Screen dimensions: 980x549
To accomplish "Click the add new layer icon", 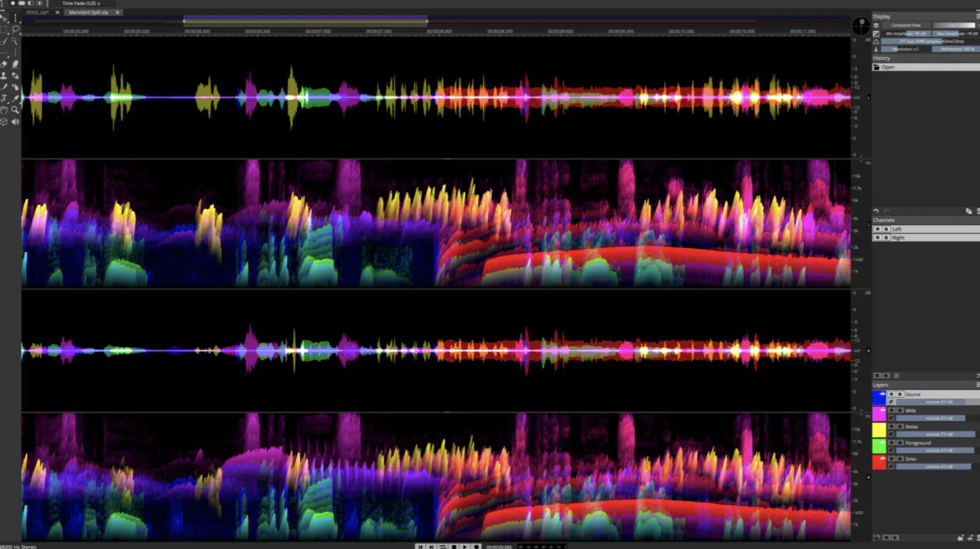I will point(969,538).
